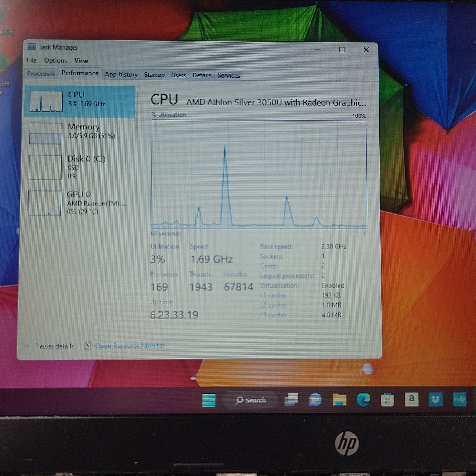Open the Microsoft Store icon
The width and height of the screenshot is (476, 476).
tap(387, 399)
